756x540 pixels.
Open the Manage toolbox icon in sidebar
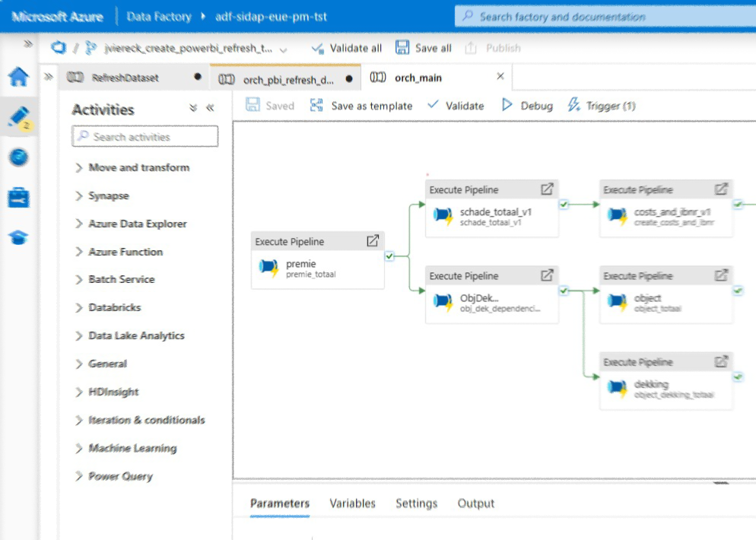18,198
